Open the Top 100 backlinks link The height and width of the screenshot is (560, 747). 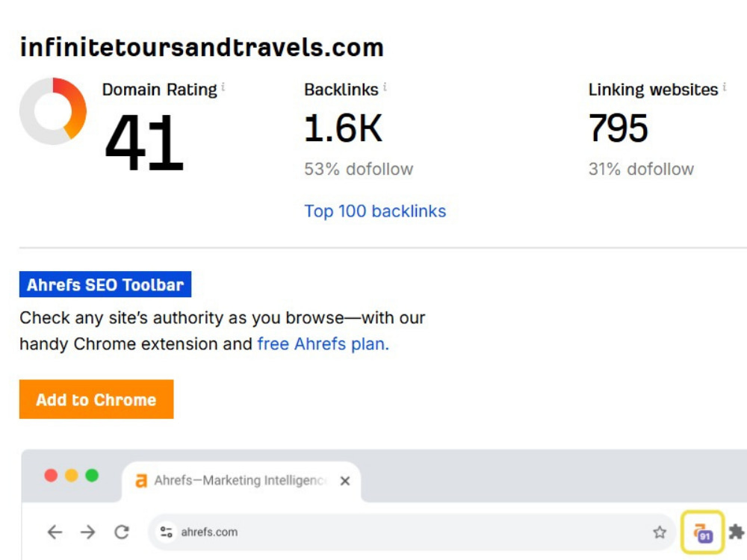(x=375, y=211)
